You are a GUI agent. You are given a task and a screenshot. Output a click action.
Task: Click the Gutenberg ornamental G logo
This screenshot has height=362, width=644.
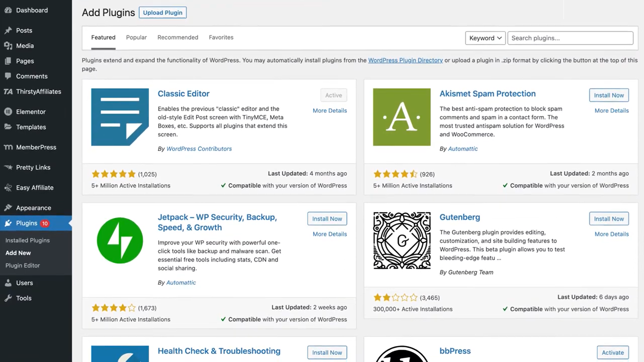[402, 240]
